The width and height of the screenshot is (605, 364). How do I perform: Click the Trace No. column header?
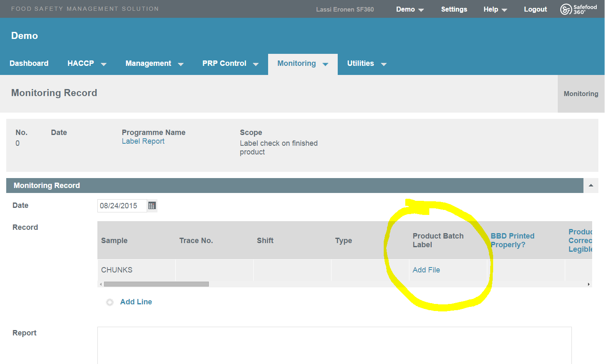196,241
